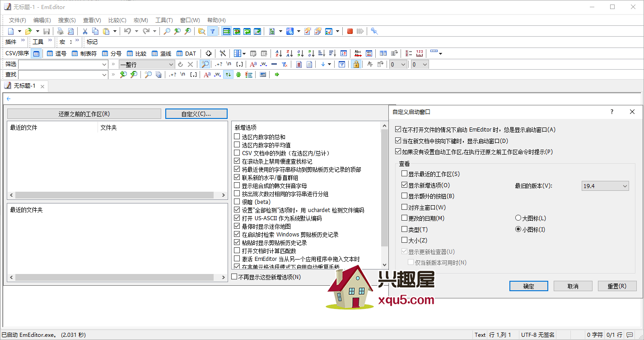
Task: Open the 一整行 column dropdown
Action: [x=147, y=64]
